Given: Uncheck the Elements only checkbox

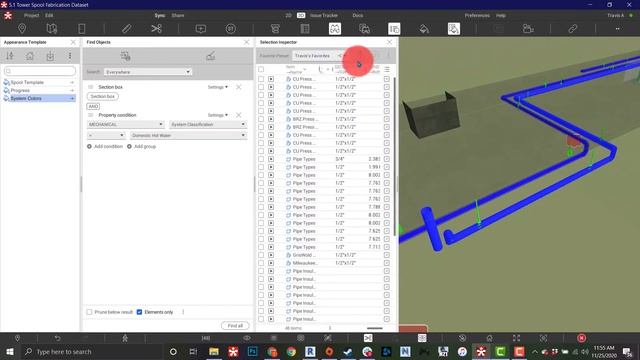Looking at the screenshot, I should (140, 312).
